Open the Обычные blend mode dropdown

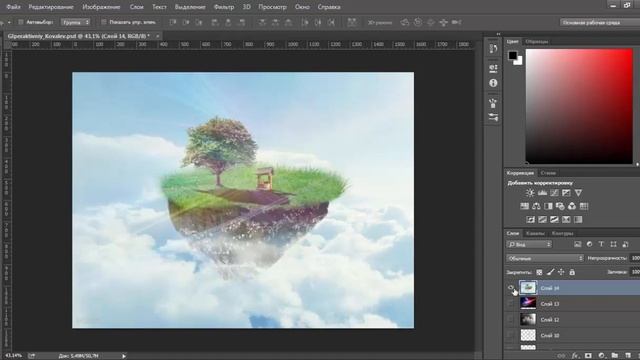tap(545, 258)
